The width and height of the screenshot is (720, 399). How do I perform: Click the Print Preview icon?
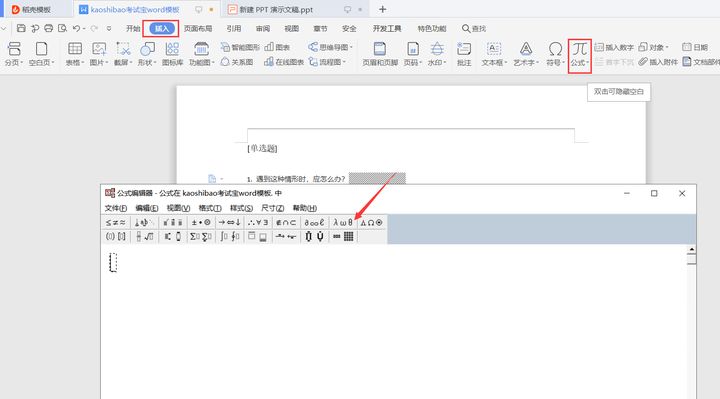click(62, 28)
